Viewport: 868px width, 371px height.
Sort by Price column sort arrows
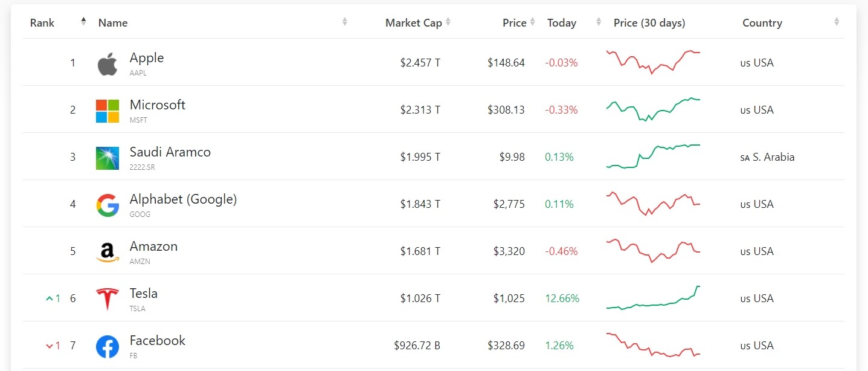(x=533, y=22)
